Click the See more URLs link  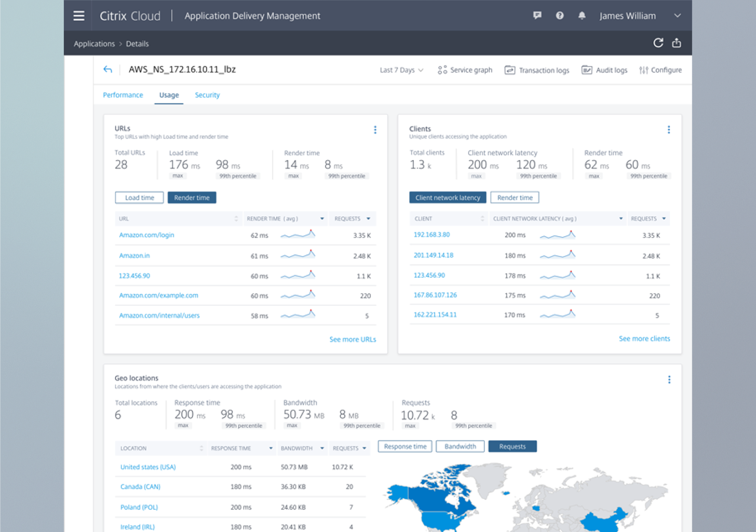pos(352,339)
